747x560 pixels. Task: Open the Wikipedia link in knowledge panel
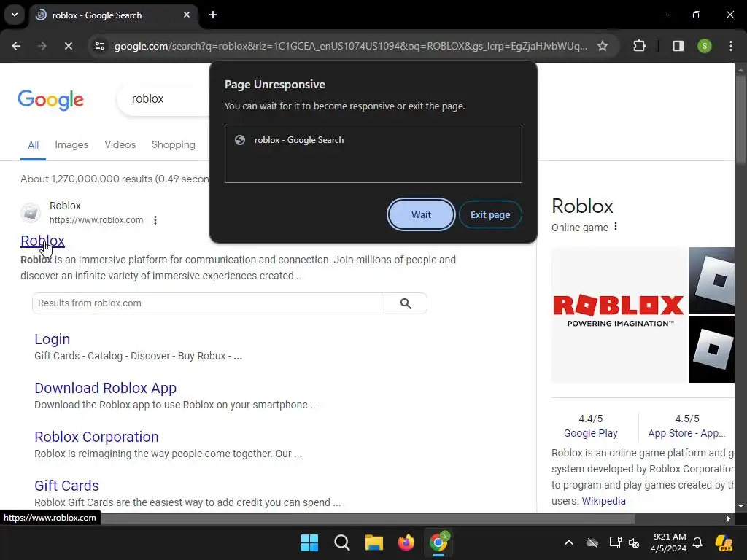[603, 501]
